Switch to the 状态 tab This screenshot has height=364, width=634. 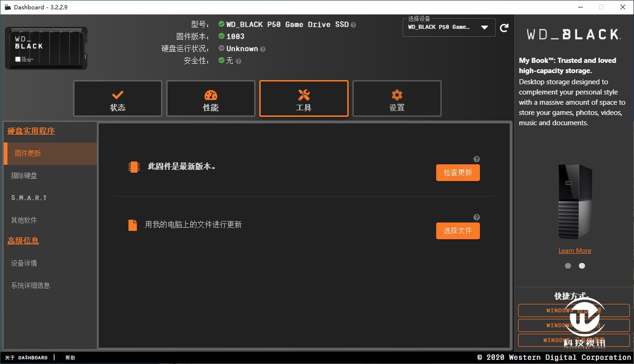click(117, 98)
